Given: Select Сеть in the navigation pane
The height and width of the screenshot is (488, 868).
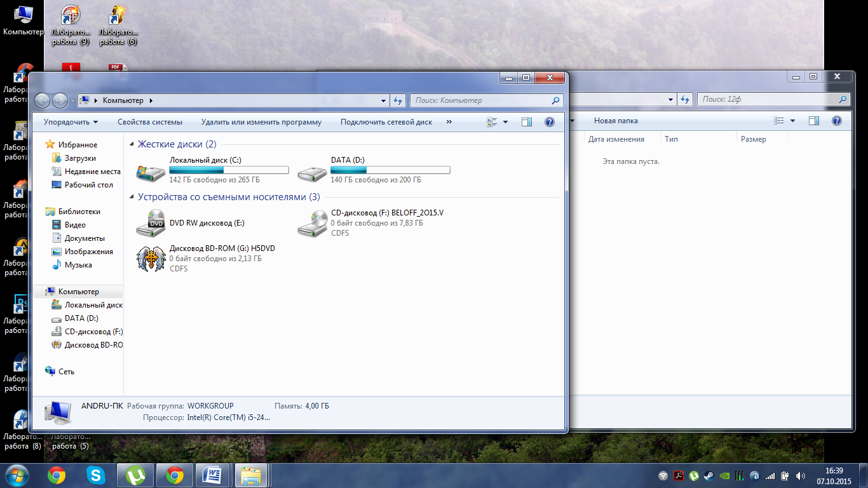Looking at the screenshot, I should tap(66, 372).
